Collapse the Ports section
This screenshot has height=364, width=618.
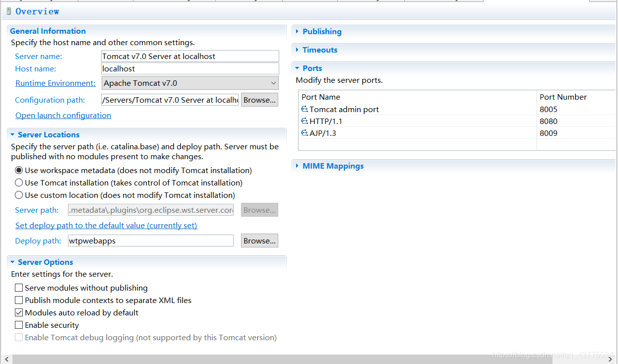(297, 68)
